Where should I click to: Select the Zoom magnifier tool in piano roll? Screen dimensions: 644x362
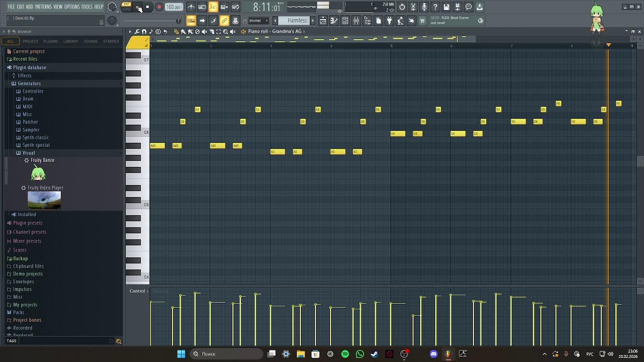tap(225, 32)
